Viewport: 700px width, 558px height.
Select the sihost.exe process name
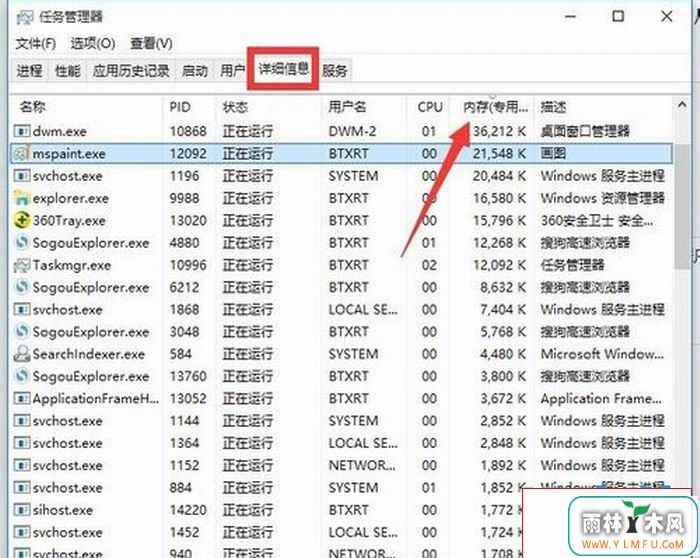pyautogui.click(x=62, y=510)
